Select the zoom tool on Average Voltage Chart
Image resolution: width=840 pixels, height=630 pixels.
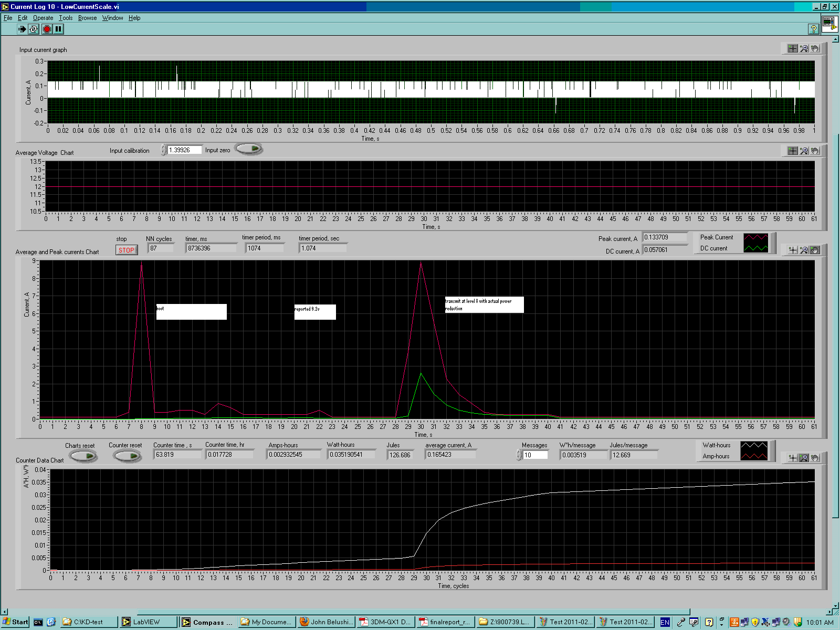click(804, 151)
